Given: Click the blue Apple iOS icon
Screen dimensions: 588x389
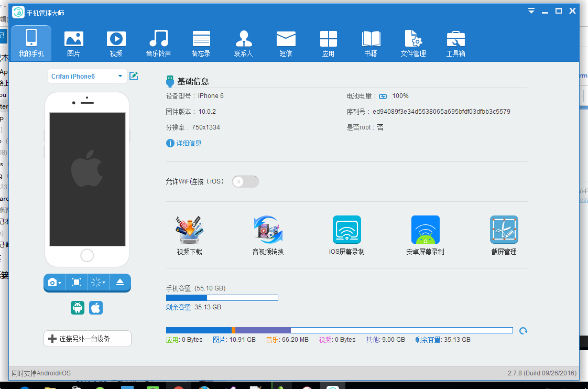Looking at the screenshot, I should [x=96, y=308].
